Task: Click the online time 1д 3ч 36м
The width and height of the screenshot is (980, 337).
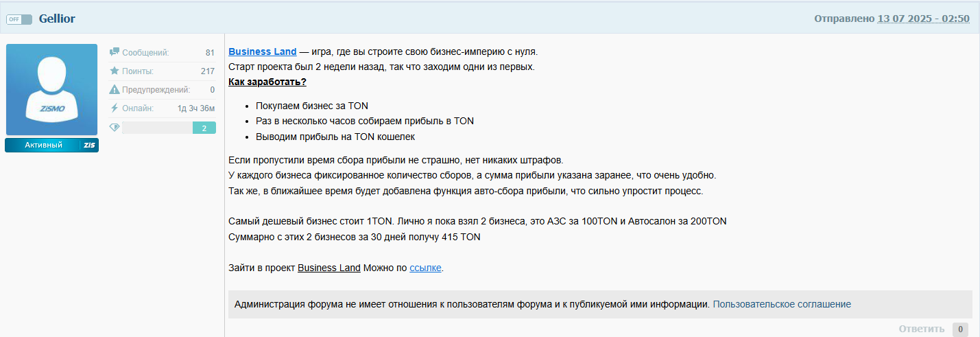Action: [x=196, y=108]
